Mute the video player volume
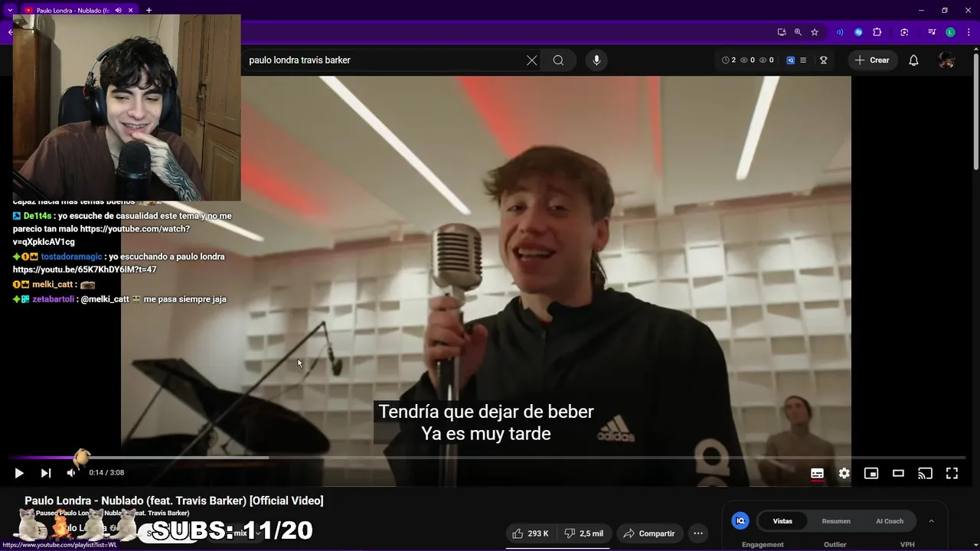Screen dimensions: 980x551 71,473
